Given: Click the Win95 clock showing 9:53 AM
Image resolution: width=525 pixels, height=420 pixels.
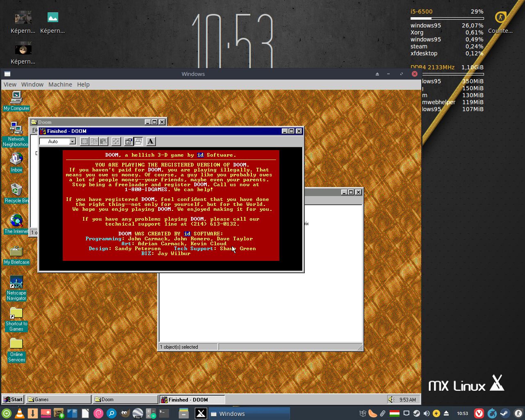Looking at the screenshot, I should (407, 399).
